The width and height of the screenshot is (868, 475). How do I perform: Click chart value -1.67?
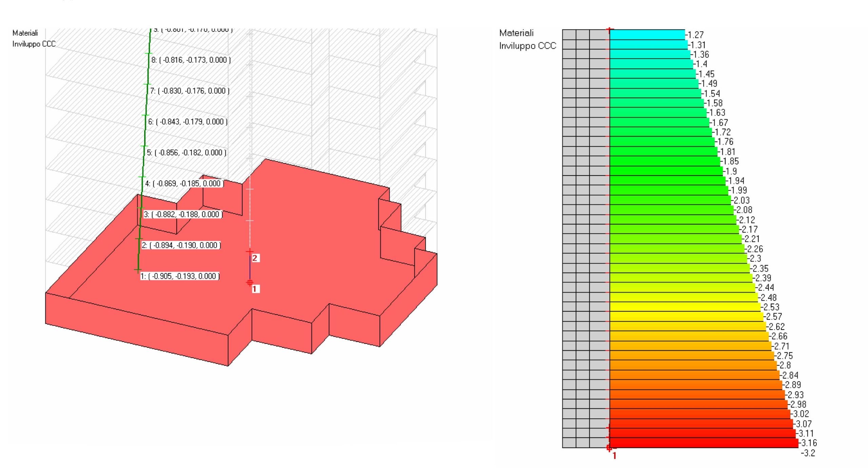coord(719,122)
